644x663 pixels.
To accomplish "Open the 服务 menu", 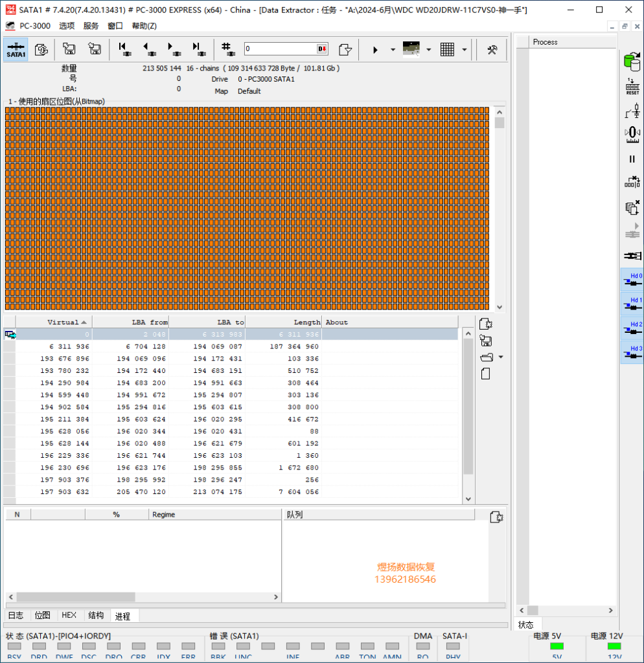I will pyautogui.click(x=91, y=26).
